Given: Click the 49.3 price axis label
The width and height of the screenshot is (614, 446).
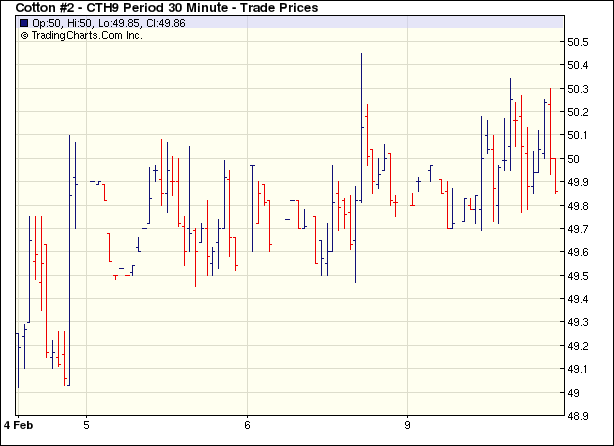Looking at the screenshot, I should (x=578, y=322).
